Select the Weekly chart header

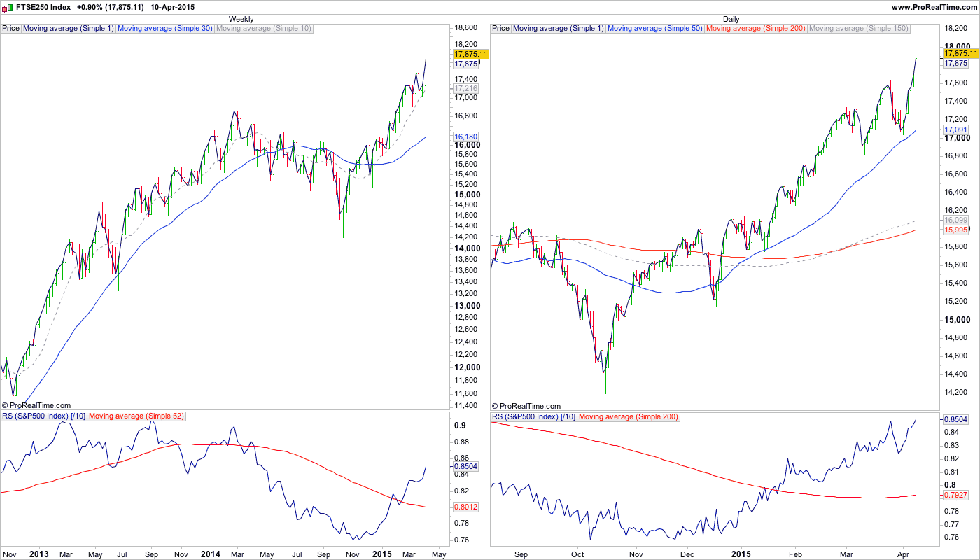[x=241, y=19]
